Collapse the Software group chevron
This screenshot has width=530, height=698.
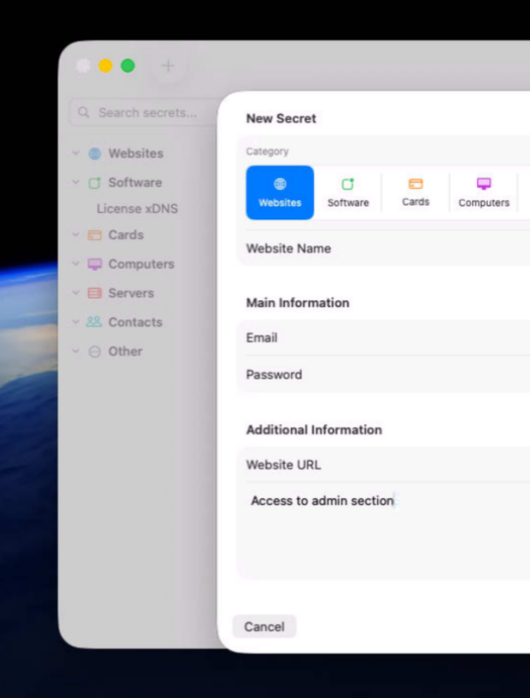coord(76,183)
